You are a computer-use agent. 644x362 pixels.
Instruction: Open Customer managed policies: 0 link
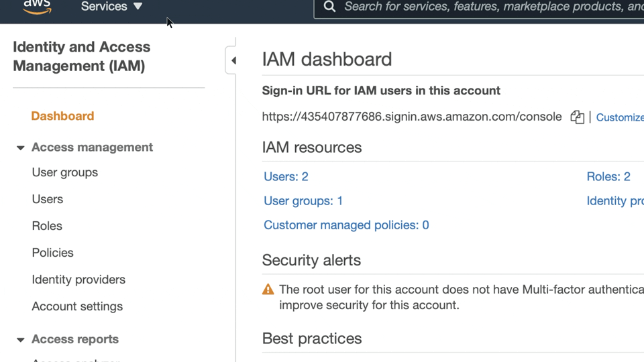tap(346, 225)
